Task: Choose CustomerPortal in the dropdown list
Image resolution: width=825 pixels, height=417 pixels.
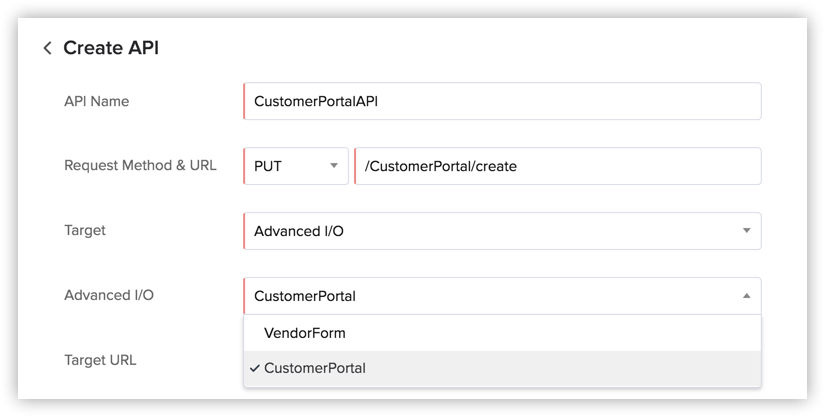Action: tap(315, 368)
